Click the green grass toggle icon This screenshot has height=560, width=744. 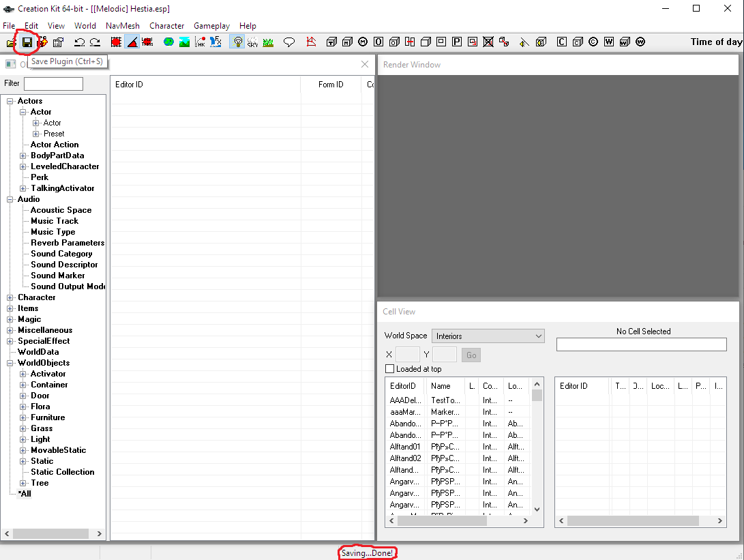click(x=268, y=42)
